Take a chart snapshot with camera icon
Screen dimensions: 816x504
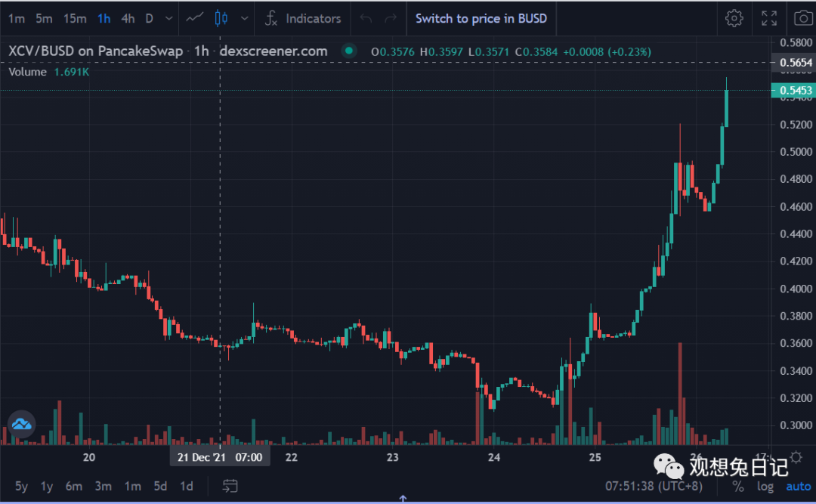tap(803, 18)
